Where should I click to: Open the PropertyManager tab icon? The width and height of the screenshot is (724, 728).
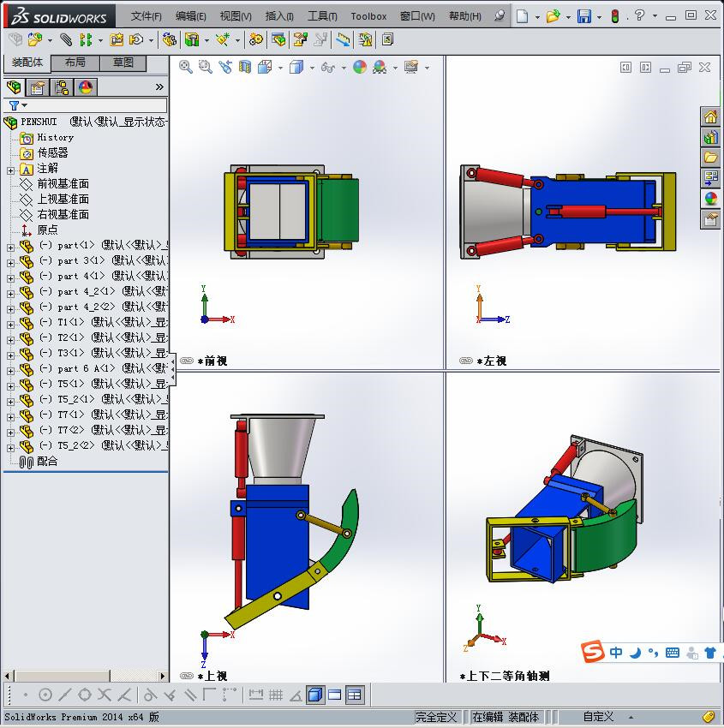tap(38, 87)
